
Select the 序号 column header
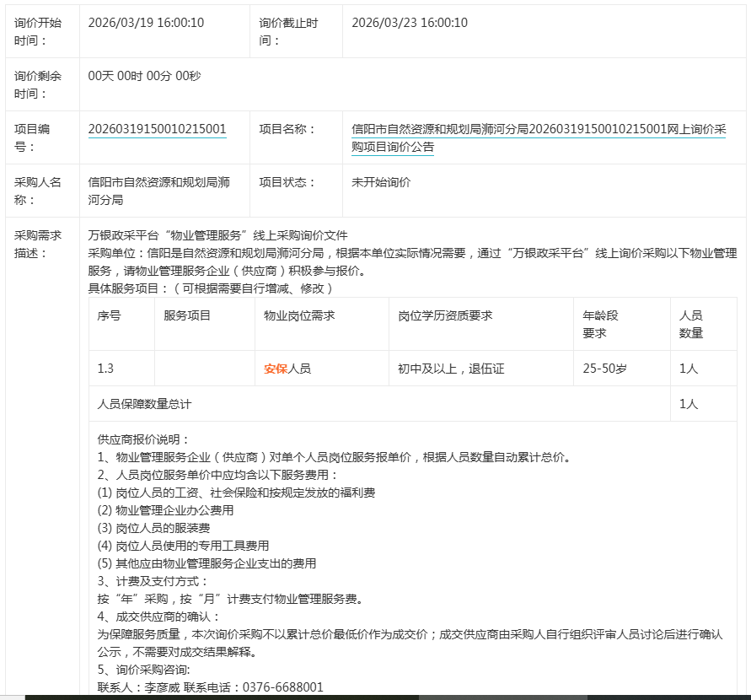tap(109, 315)
